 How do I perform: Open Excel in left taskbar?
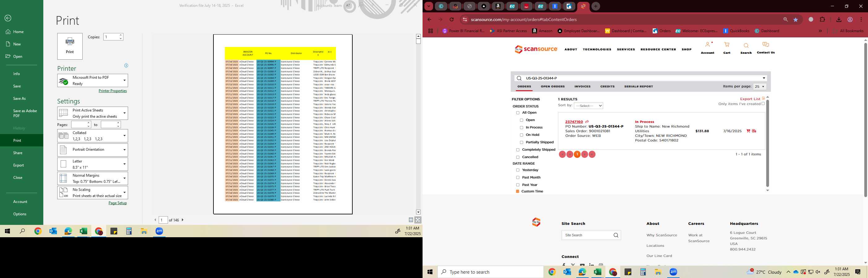pyautogui.click(x=83, y=231)
